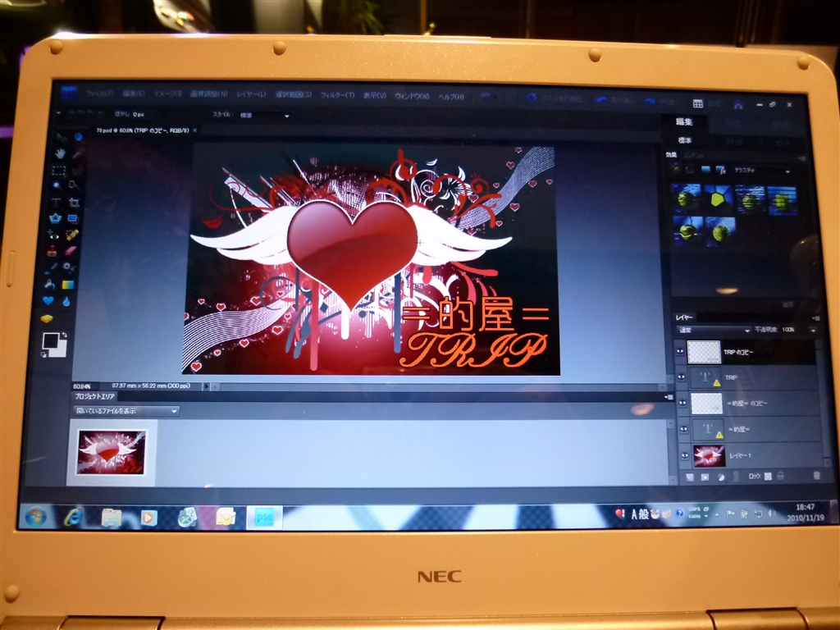This screenshot has height=630, width=840.
Task: Open the status bar info arrow
Action: [206, 386]
